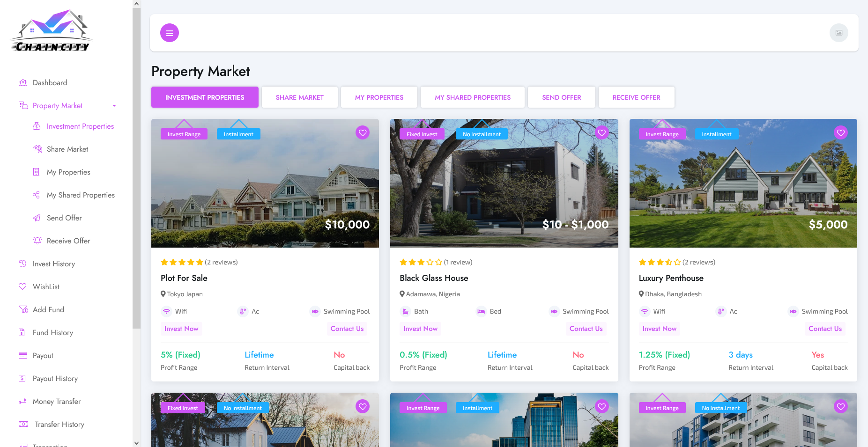868x447 pixels.
Task: Click the Swimming Pool icon on Luxury Penthouse
Action: pyautogui.click(x=793, y=312)
